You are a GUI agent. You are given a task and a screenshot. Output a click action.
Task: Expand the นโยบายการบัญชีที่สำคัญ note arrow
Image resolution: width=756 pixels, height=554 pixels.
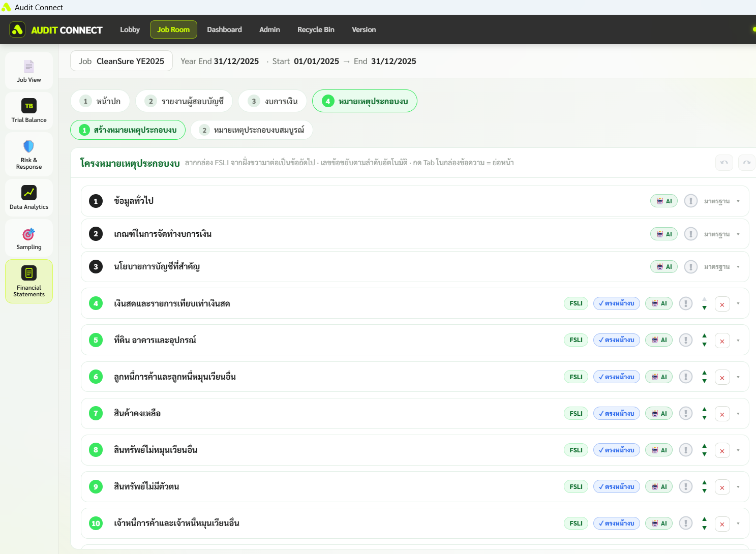click(x=738, y=267)
